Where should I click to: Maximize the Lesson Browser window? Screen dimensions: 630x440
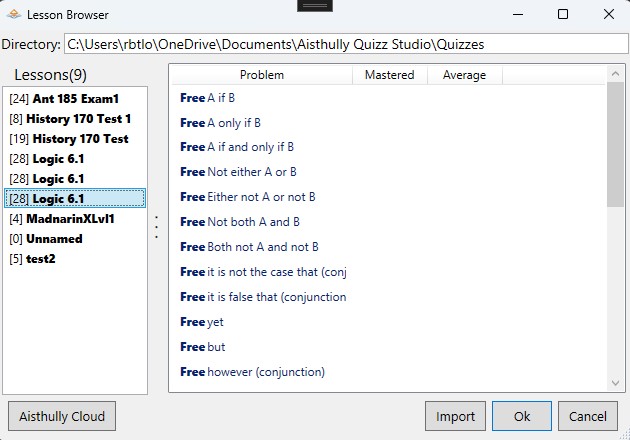(x=563, y=15)
